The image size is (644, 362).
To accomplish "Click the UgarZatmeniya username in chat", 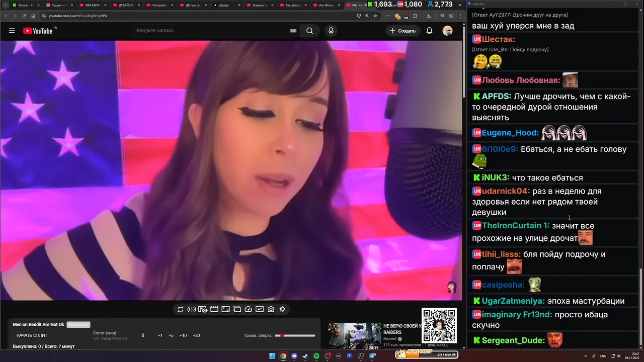I will click(x=513, y=301).
